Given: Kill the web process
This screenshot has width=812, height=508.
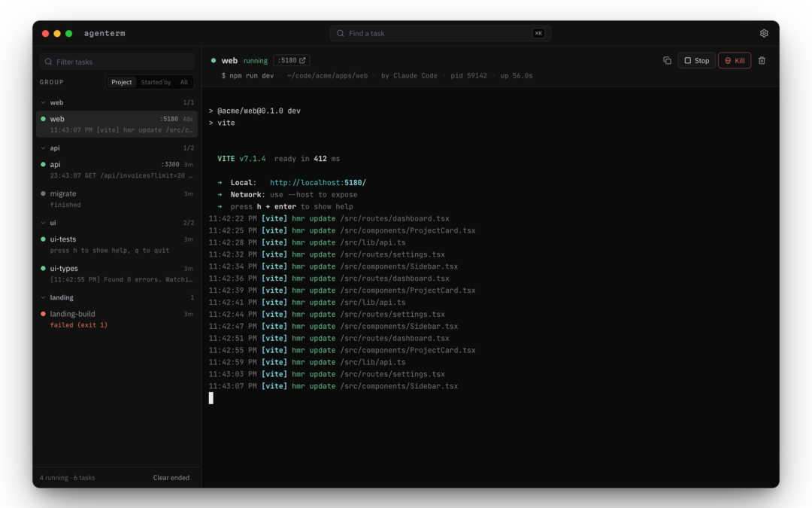Looking at the screenshot, I should tap(735, 61).
